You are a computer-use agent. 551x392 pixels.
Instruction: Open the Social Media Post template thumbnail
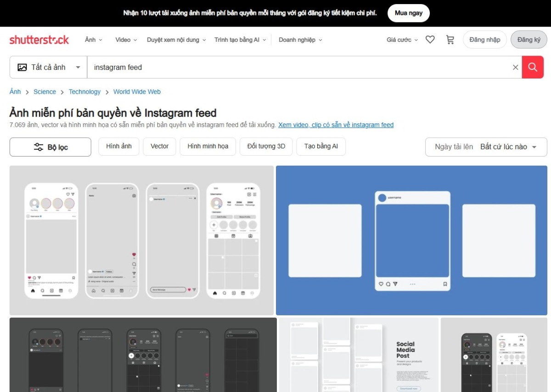[x=359, y=355]
